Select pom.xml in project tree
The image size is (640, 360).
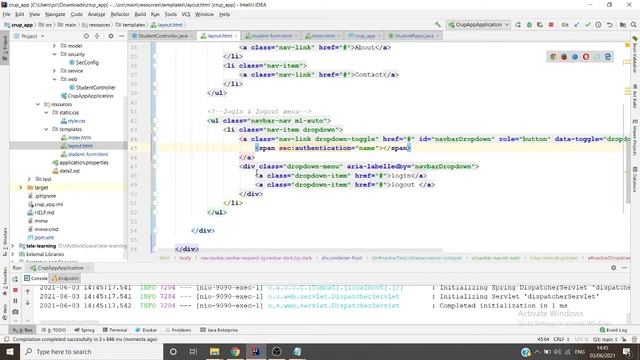(x=41, y=237)
